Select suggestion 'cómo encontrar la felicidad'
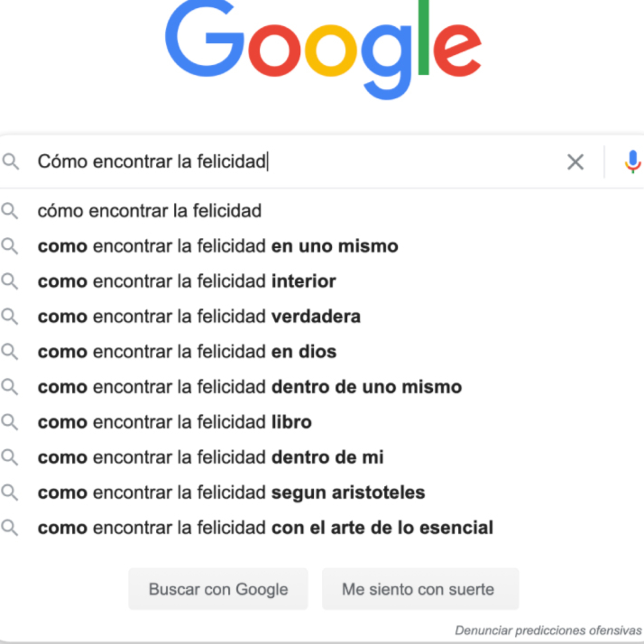This screenshot has height=644, width=644. 149,211
